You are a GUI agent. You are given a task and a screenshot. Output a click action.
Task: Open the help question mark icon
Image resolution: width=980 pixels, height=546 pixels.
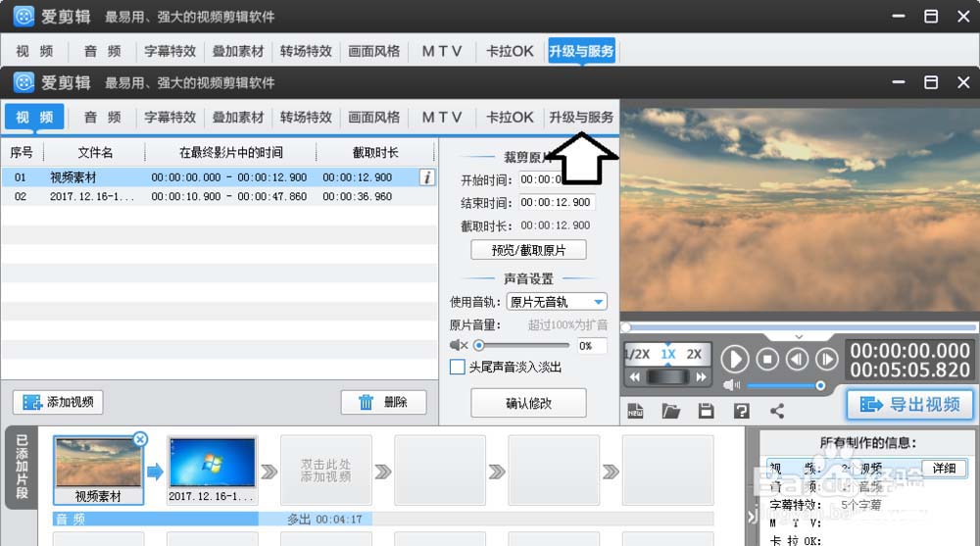pos(741,411)
